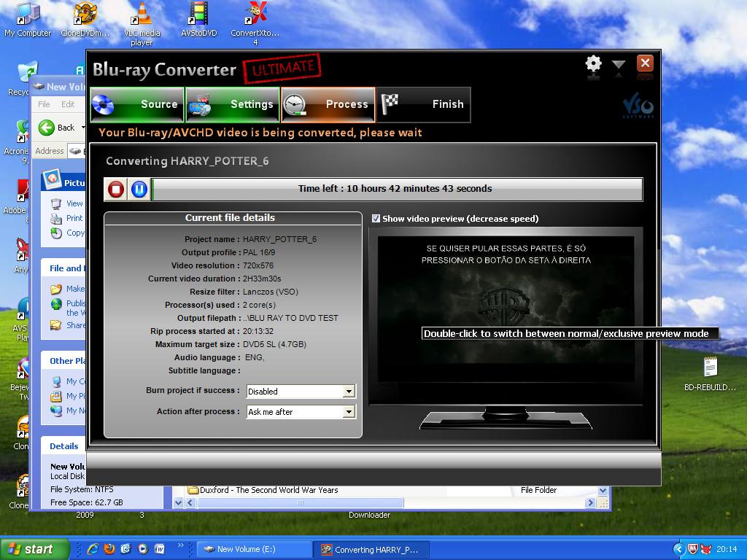
Task: Close the Blu-ray Converter window
Action: click(x=645, y=63)
